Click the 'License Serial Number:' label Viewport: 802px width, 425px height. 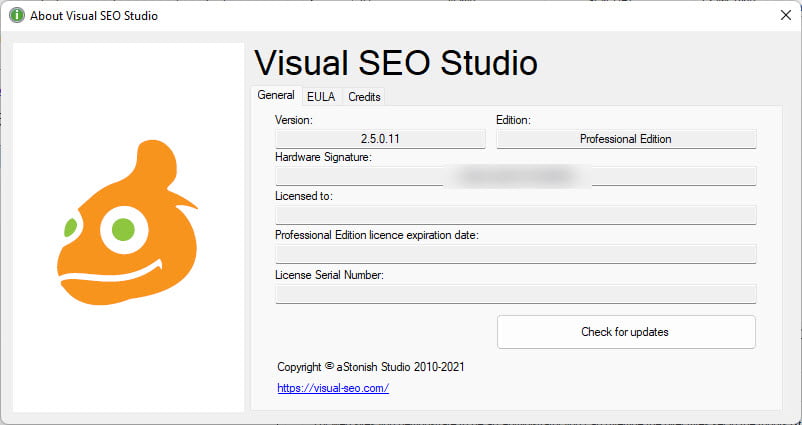point(329,275)
